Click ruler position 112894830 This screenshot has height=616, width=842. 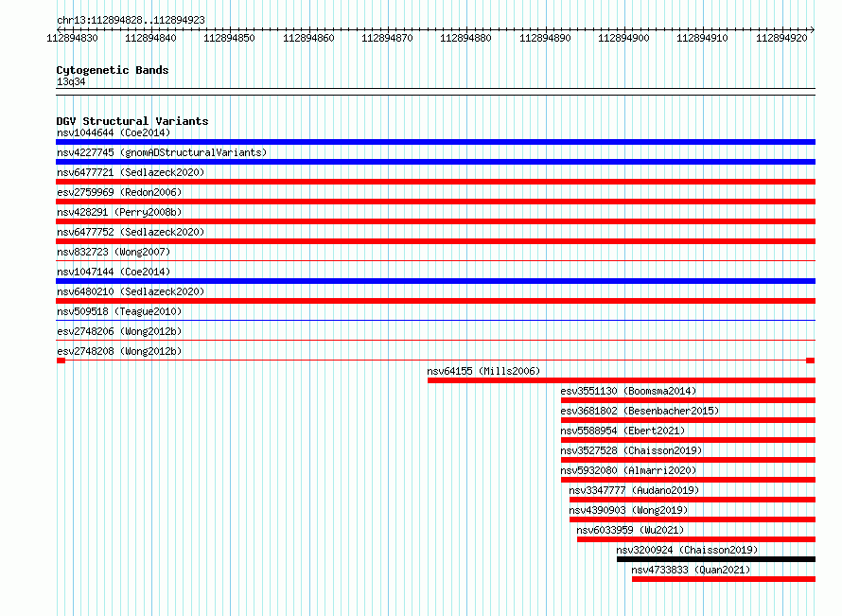click(x=73, y=38)
